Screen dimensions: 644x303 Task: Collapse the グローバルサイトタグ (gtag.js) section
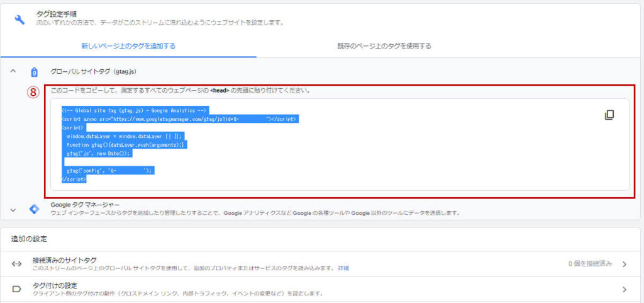point(13,72)
